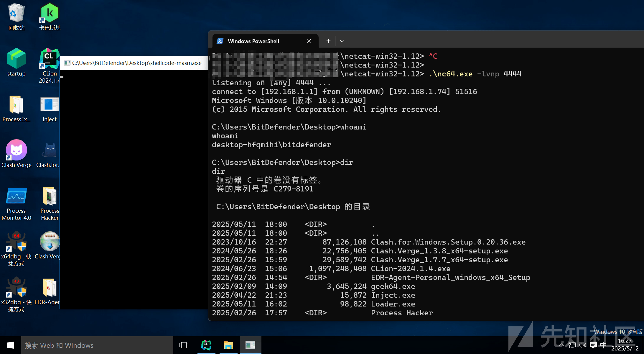The image size is (644, 354).
Task: Click the Windows Start button
Action: [x=11, y=345]
